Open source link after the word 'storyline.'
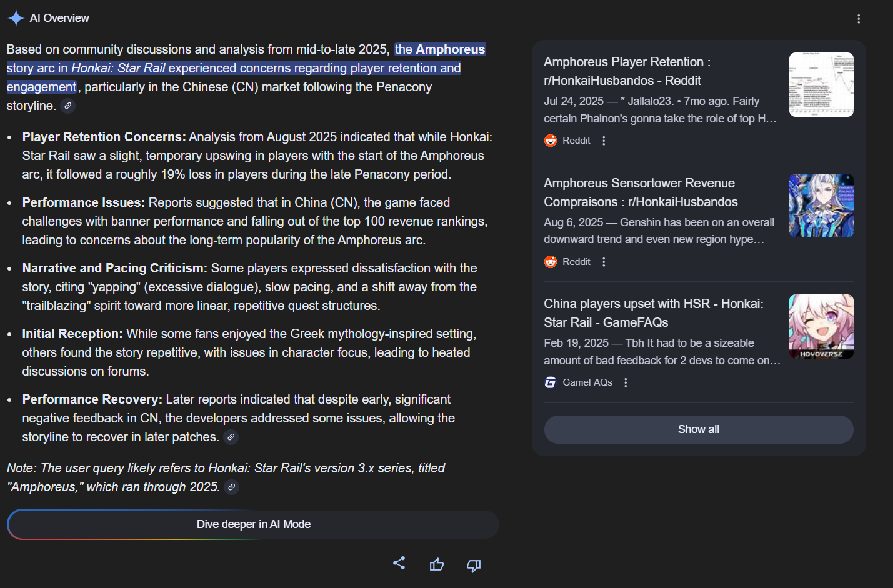This screenshot has width=893, height=588. pos(68,106)
